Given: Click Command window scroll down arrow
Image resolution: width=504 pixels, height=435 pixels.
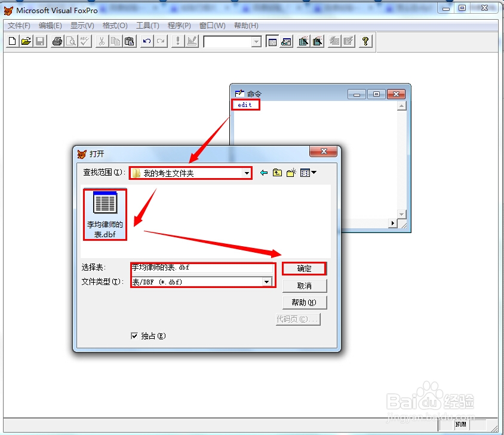Looking at the screenshot, I should (401, 215).
